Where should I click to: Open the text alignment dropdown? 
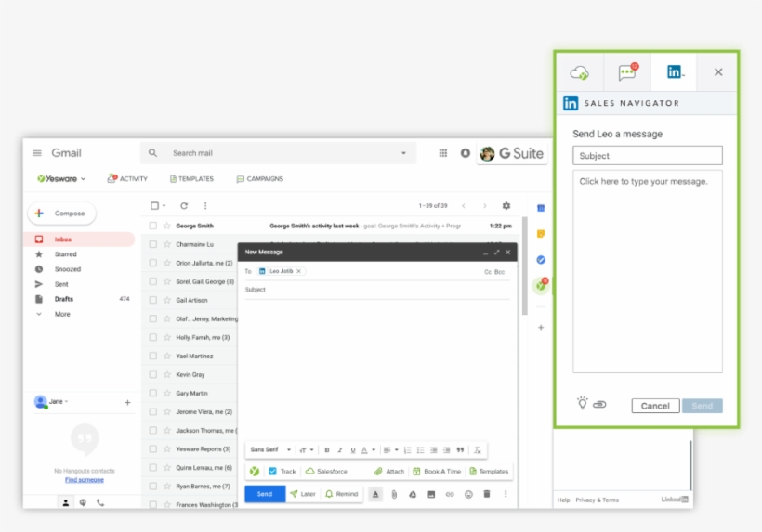tap(390, 450)
